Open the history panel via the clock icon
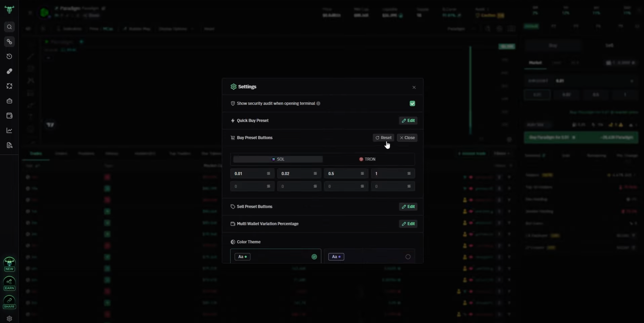 coord(9,56)
